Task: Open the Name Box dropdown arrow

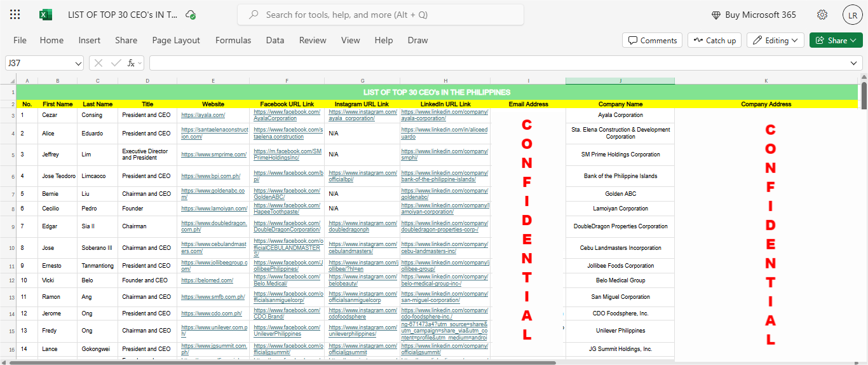Action: click(78, 63)
